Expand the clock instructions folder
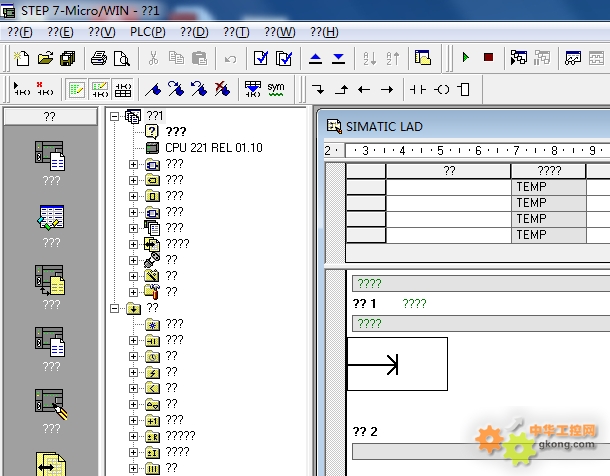Viewport: 610px width, 476px height. click(x=133, y=356)
